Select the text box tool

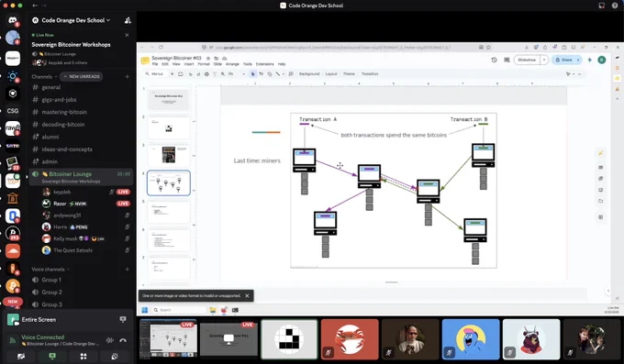[261, 74]
